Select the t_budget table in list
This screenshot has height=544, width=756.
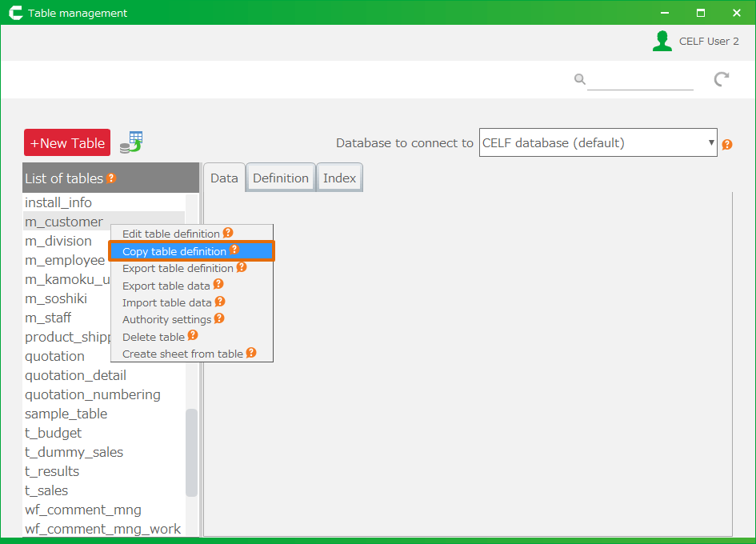click(x=53, y=433)
